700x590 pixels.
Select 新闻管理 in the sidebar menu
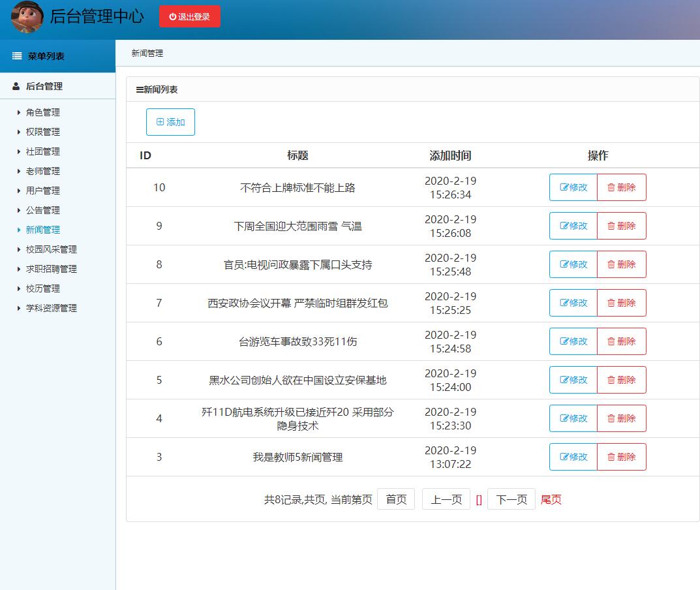point(42,230)
